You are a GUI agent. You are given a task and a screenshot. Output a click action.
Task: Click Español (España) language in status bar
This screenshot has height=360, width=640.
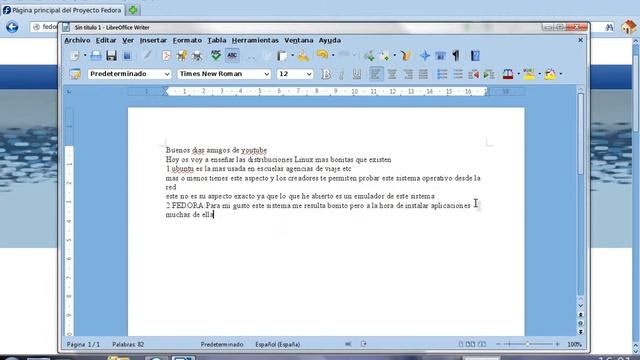(x=278, y=344)
